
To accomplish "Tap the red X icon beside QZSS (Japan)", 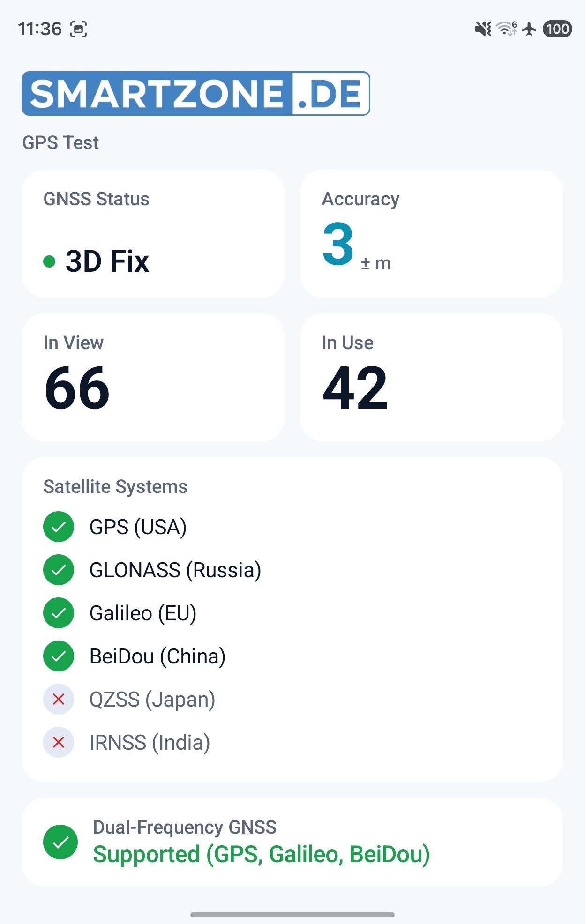I will 59,699.
